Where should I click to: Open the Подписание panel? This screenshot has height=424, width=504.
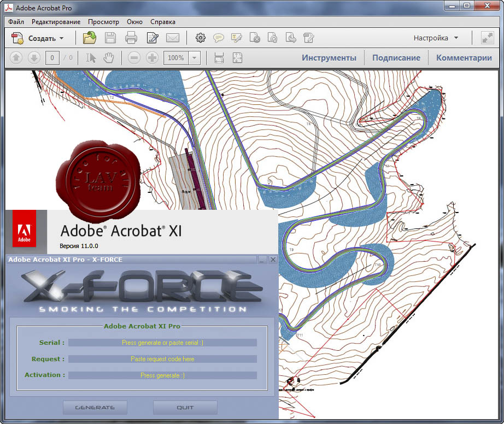pos(396,58)
